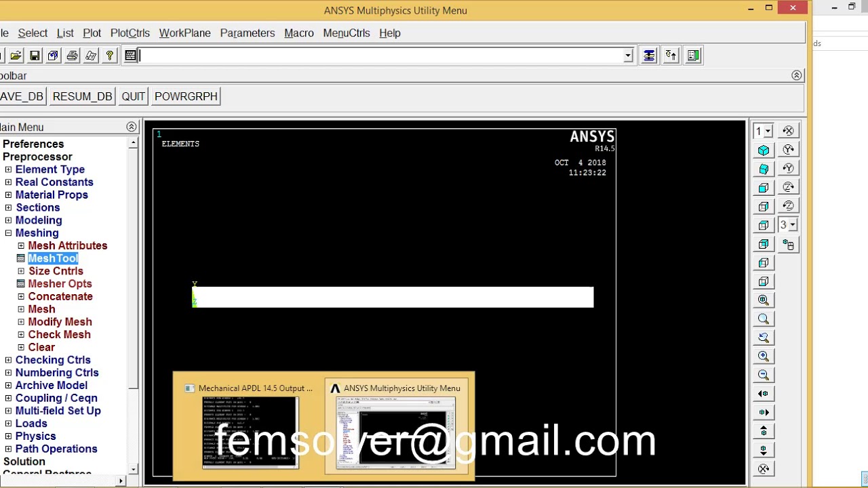The image size is (868, 488).
Task: Click the Fit View magnifier-with-cube icon
Action: click(764, 300)
